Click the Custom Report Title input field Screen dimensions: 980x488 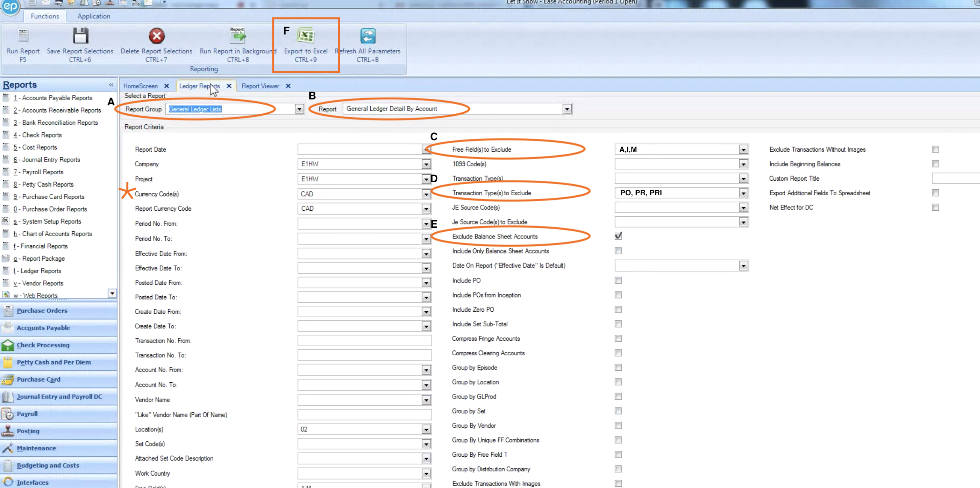[956, 178]
